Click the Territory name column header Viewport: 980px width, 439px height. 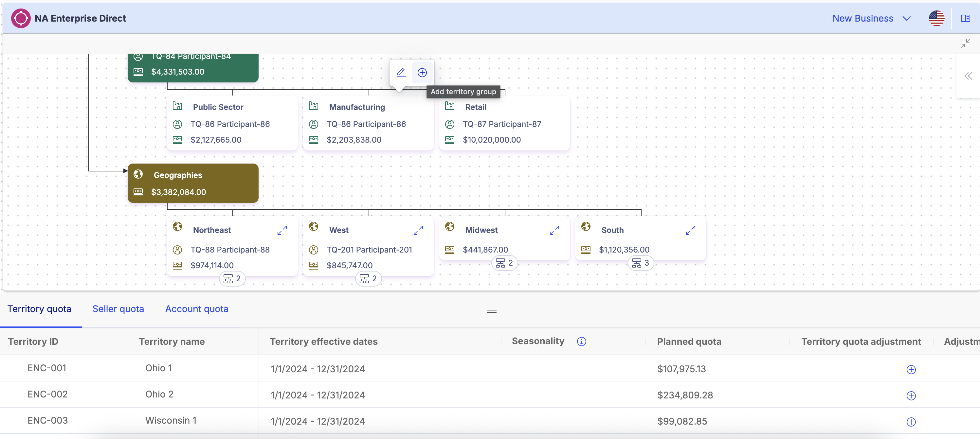point(172,342)
